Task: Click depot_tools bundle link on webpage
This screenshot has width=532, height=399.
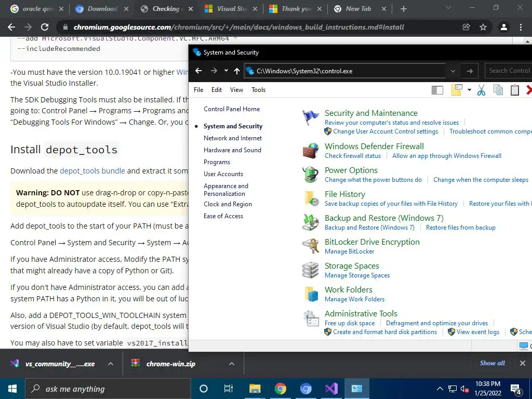Action: 92,170
